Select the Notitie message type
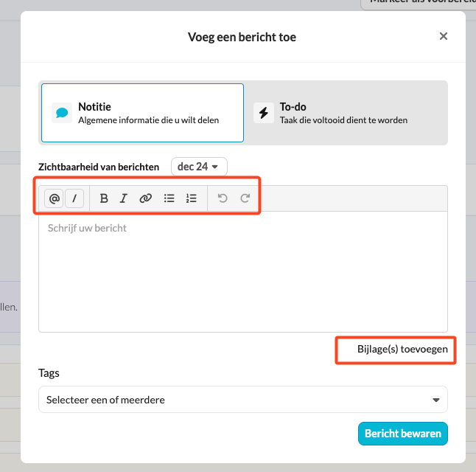 (142, 113)
